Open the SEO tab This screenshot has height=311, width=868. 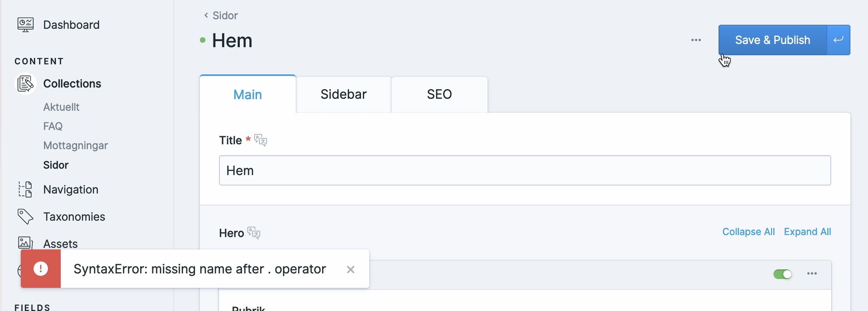pos(440,94)
